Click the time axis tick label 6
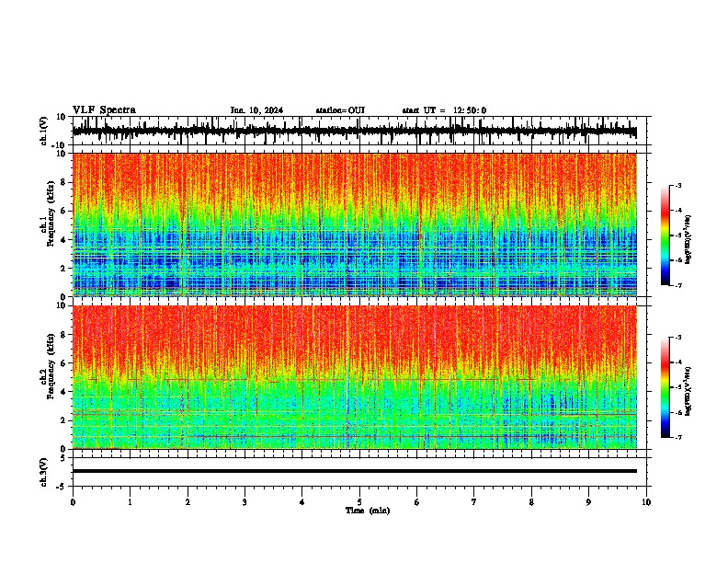 point(417,502)
